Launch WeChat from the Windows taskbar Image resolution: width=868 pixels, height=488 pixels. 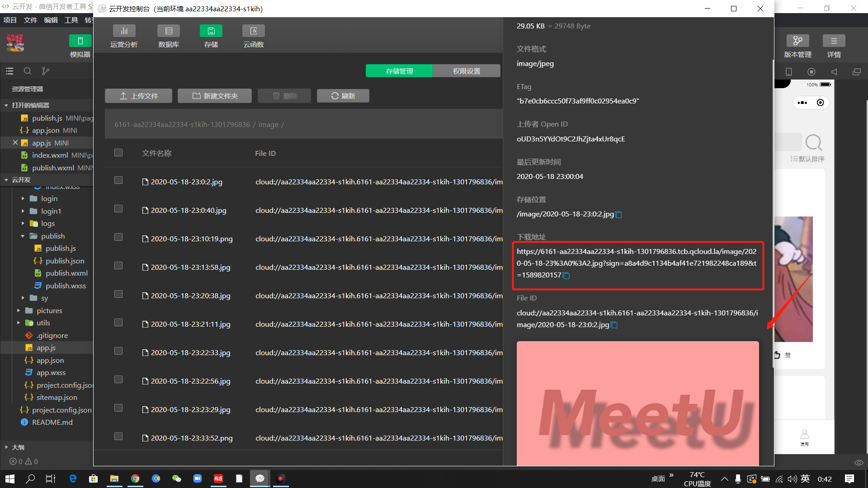177,479
